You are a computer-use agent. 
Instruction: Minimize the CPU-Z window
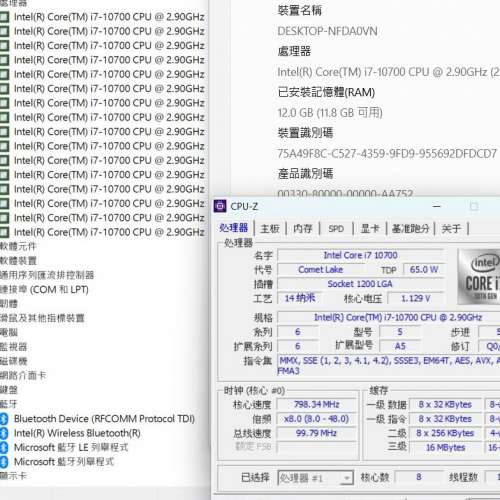pyautogui.click(x=437, y=206)
